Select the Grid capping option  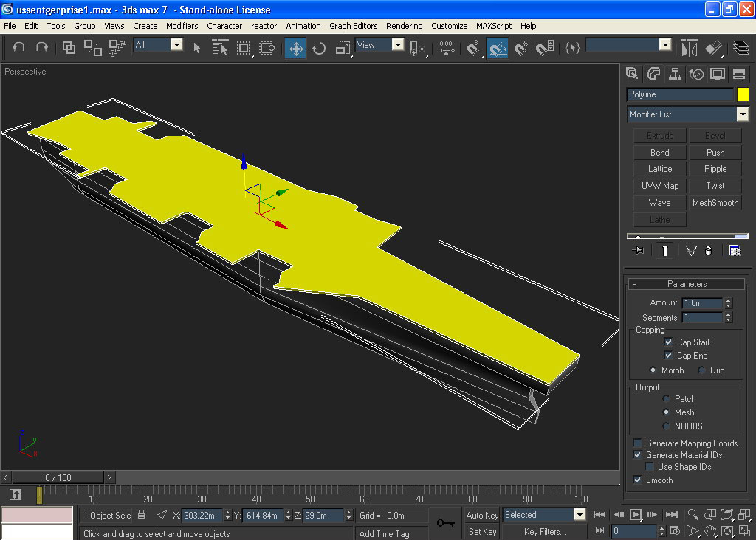point(702,370)
